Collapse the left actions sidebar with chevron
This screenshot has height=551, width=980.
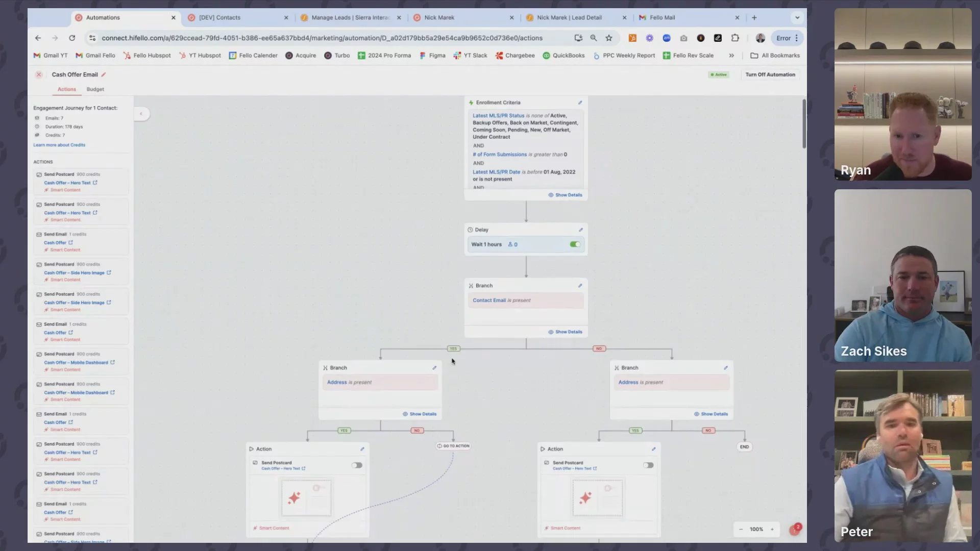(x=141, y=114)
